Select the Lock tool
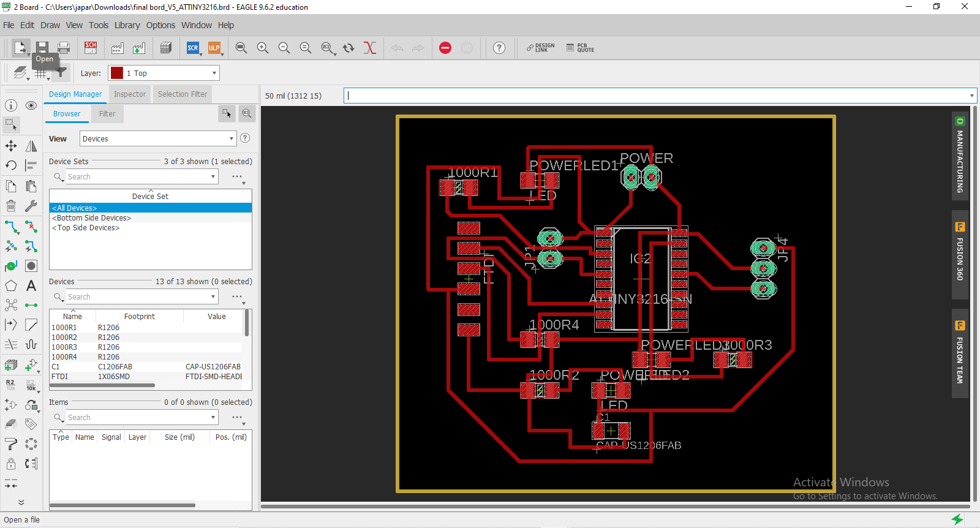Viewport: 980px width, 528px height. point(11,463)
